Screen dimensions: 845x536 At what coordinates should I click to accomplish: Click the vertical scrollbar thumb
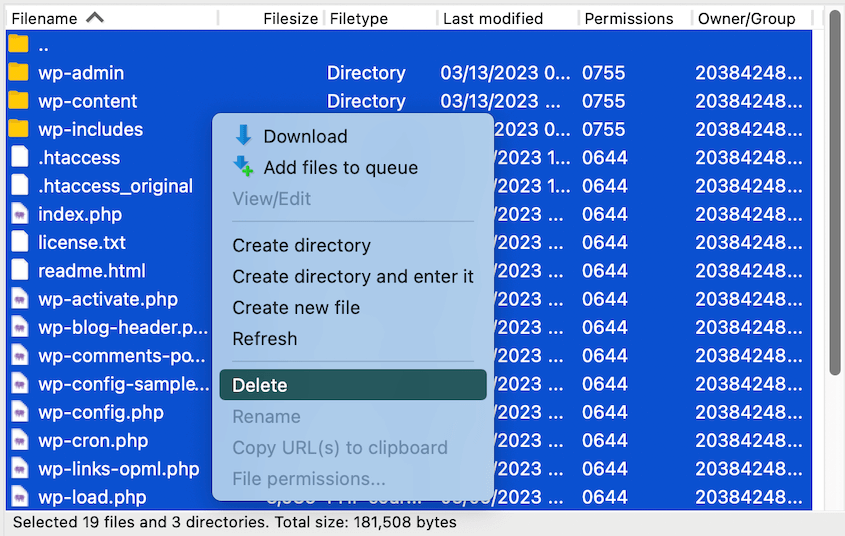click(835, 192)
